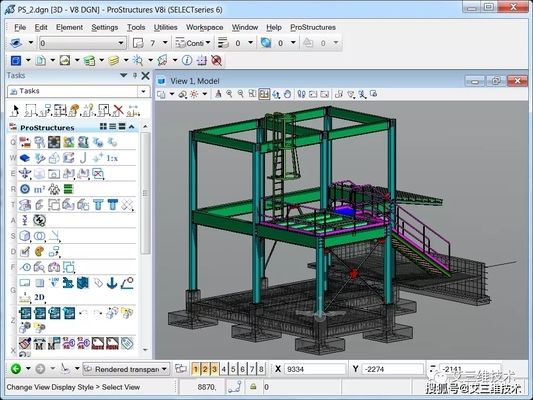Open the Tasks list combo box
Image resolution: width=533 pixels, height=400 pixels.
point(79,91)
